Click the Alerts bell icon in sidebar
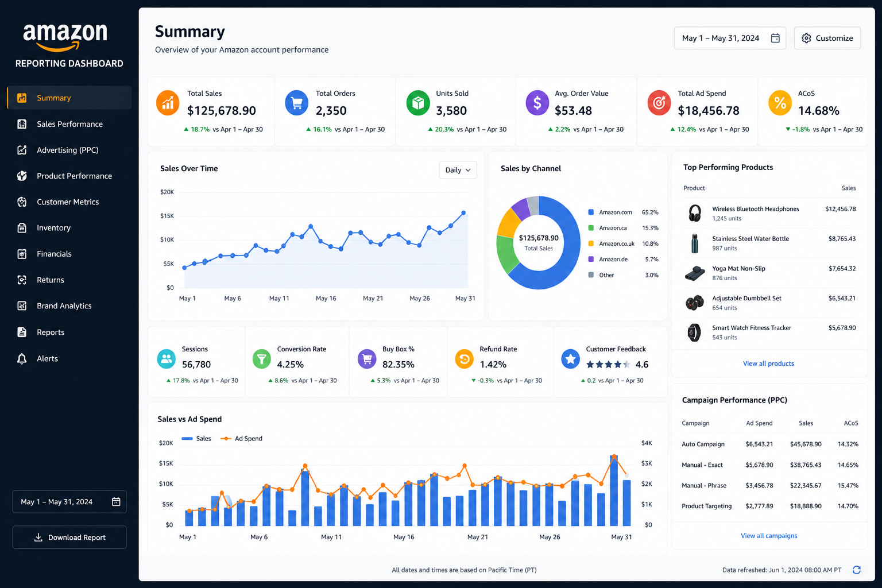Viewport: 882px width, 588px height. pyautogui.click(x=22, y=358)
